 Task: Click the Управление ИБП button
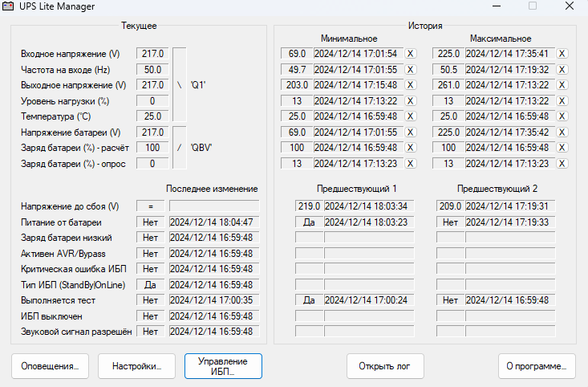coord(223,366)
